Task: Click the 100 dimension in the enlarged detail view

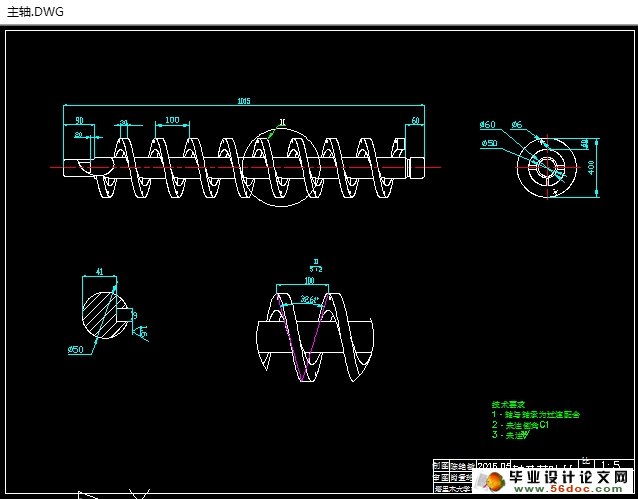Action: coord(309,280)
